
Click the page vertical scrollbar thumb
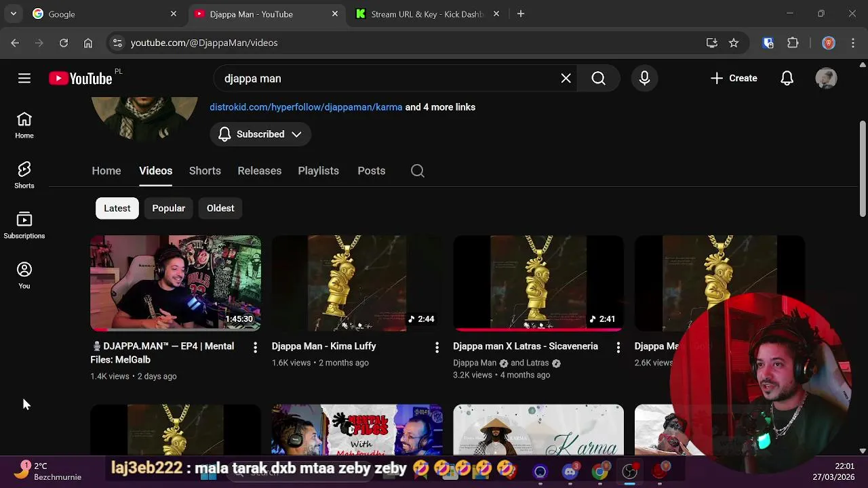[x=863, y=169]
